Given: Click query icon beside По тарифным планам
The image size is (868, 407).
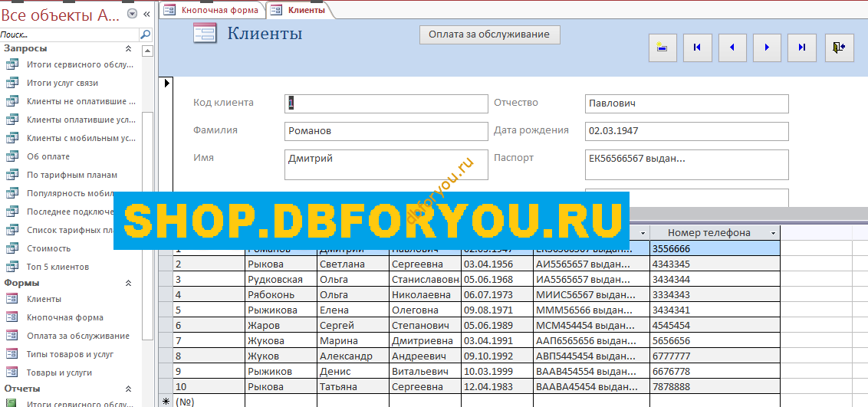Looking at the screenshot, I should tap(12, 175).
